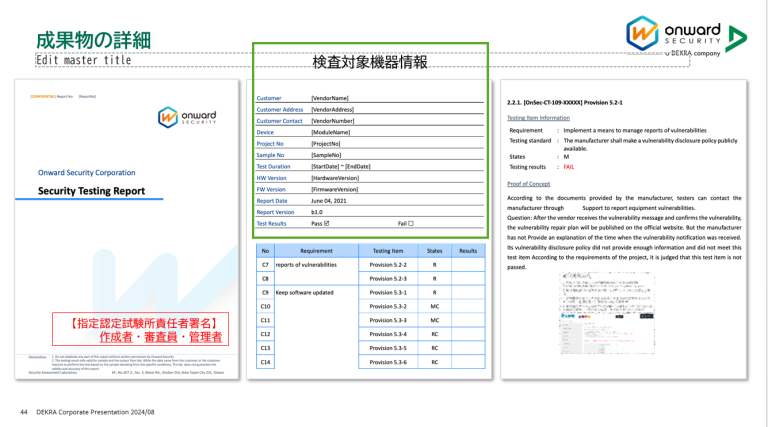The height and width of the screenshot is (427, 768).
Task: Click the Onward Security logo on report cover
Action: (x=187, y=118)
